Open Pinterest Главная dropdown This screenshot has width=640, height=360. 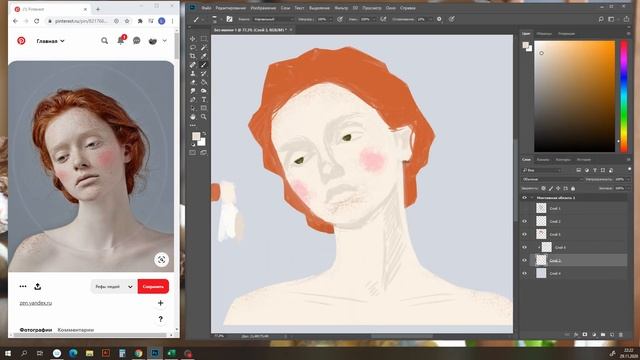click(51, 41)
